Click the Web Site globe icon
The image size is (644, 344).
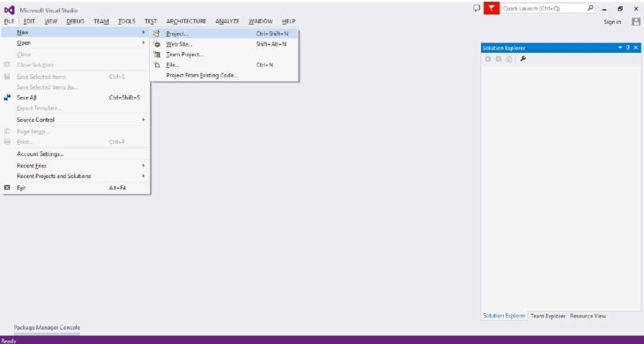pos(157,44)
